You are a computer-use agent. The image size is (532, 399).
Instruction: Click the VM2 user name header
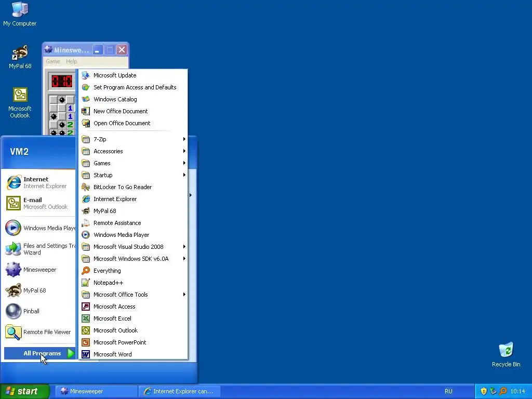tap(19, 152)
